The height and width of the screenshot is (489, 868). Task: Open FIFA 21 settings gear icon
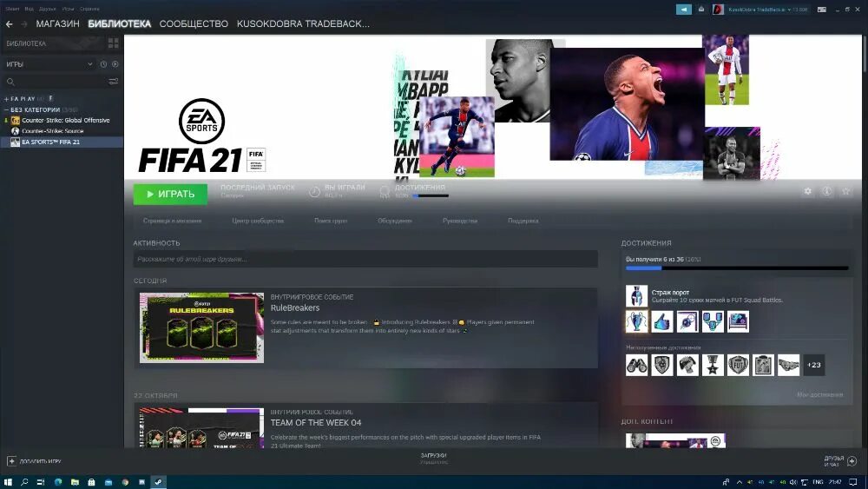[807, 191]
